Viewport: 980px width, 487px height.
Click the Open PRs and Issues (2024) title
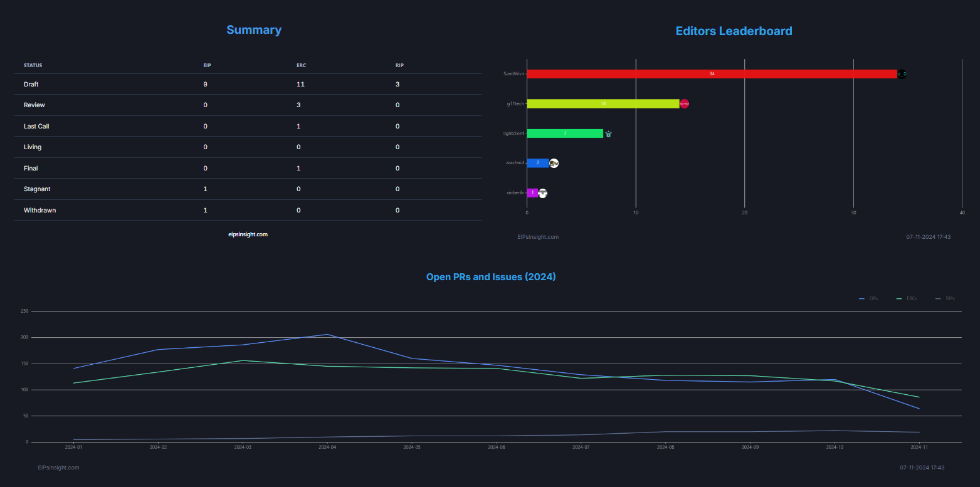(x=490, y=276)
